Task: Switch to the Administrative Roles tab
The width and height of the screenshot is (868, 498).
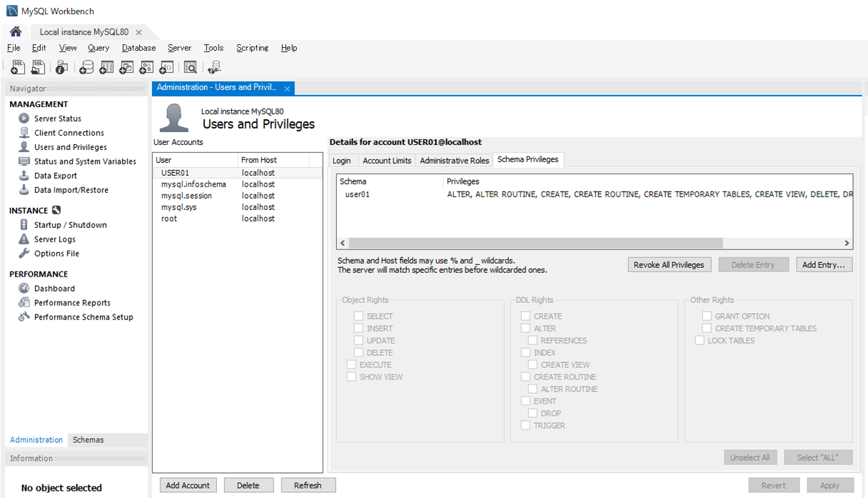Action: coord(454,161)
